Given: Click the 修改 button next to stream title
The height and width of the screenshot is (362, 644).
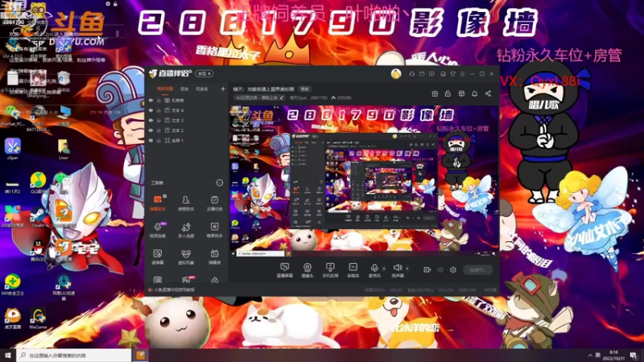Looking at the screenshot, I should point(305,88).
